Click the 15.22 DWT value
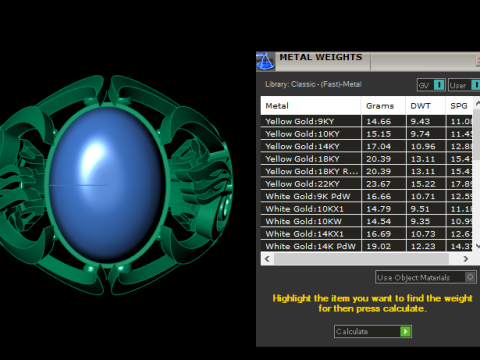480x360 pixels. coord(423,184)
